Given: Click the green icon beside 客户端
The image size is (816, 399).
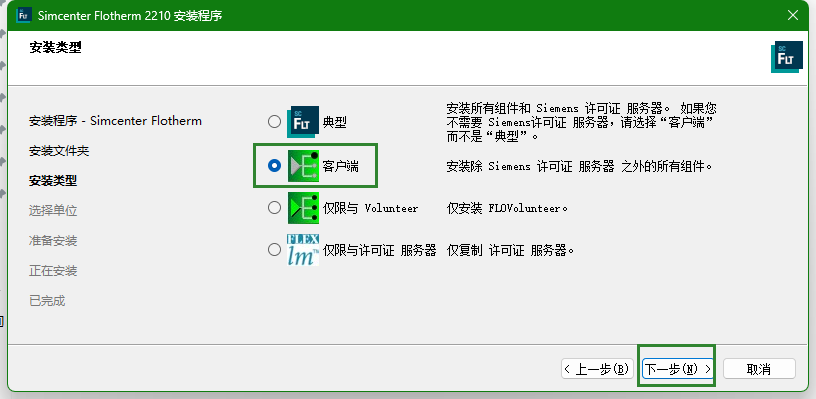Looking at the screenshot, I should (x=303, y=165).
